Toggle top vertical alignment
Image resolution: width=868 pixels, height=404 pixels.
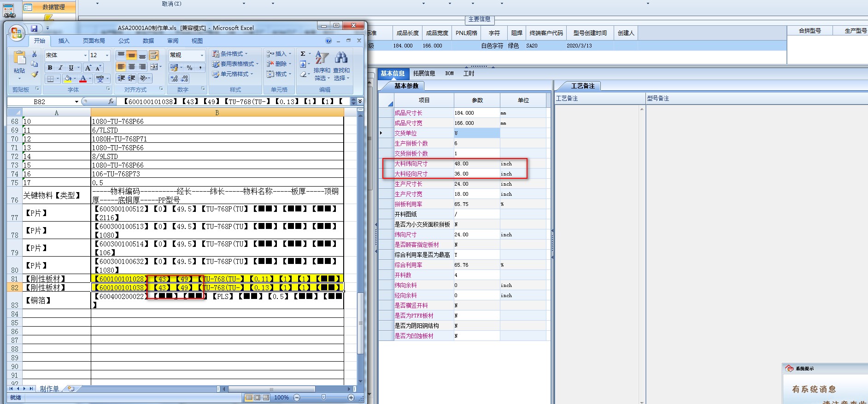121,55
